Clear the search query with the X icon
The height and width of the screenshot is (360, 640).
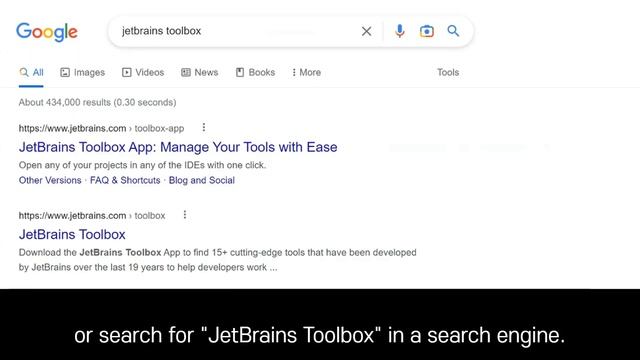[366, 31]
